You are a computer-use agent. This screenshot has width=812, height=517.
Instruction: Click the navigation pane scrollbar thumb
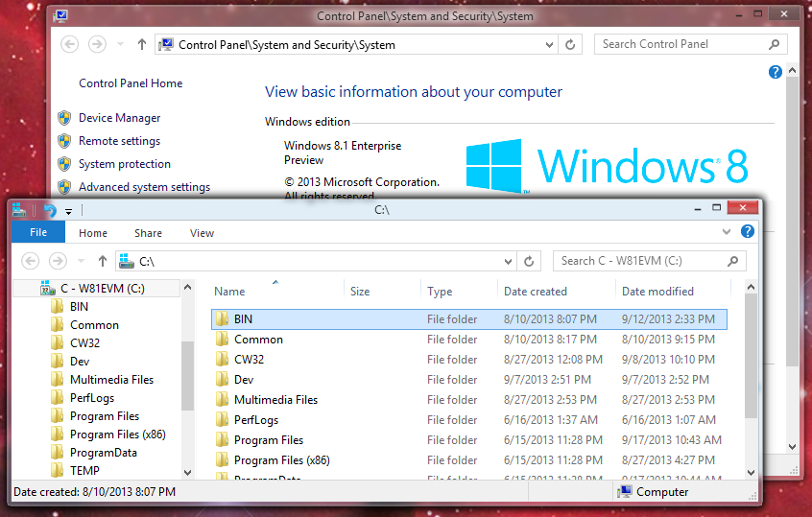tap(187, 376)
